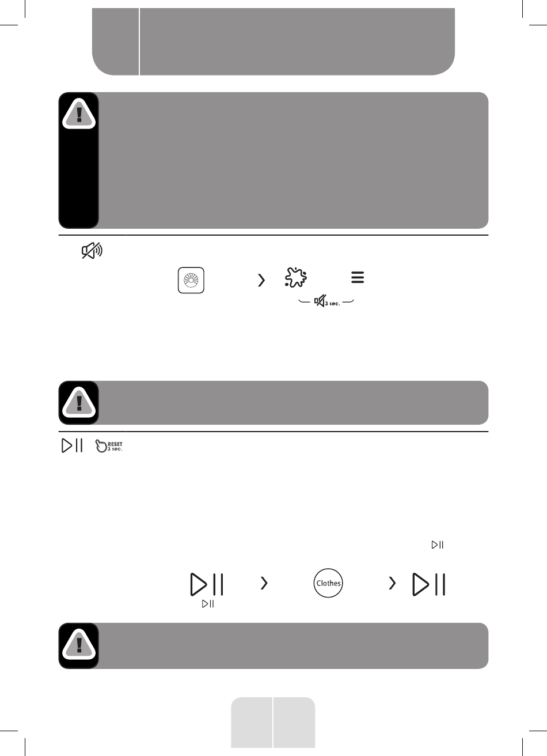Click the top warning triangle icon
Image resolution: width=547 pixels, height=756 pixels.
tap(79, 112)
